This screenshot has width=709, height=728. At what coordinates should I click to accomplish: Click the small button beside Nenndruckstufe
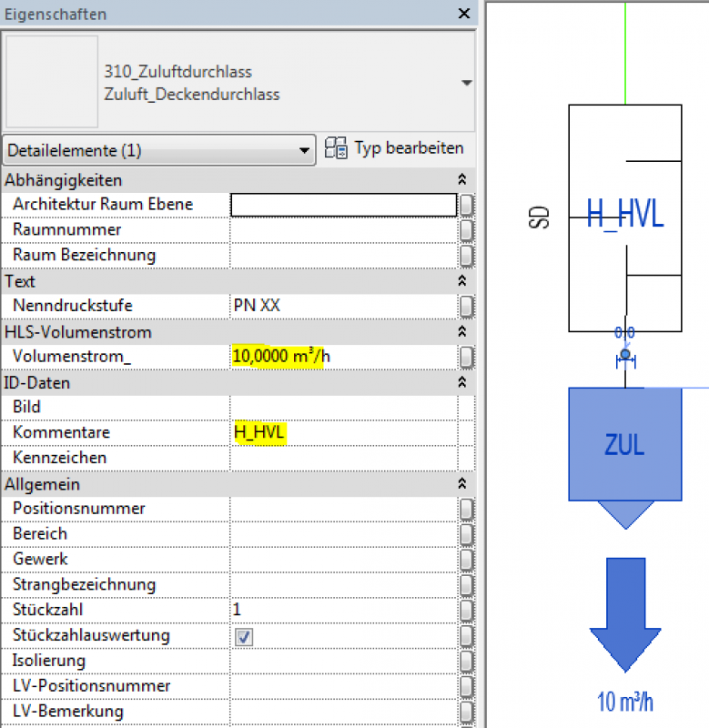(x=466, y=307)
